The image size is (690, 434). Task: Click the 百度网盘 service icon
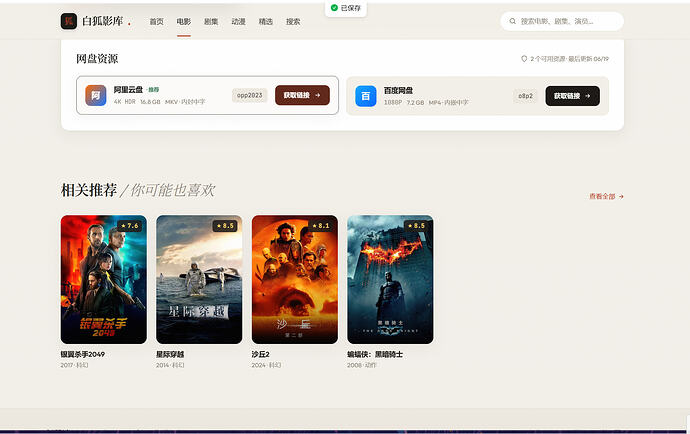coord(366,96)
